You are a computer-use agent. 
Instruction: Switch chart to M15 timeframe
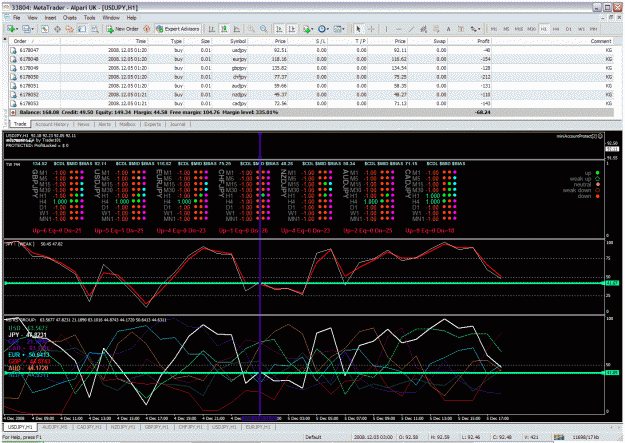click(519, 29)
